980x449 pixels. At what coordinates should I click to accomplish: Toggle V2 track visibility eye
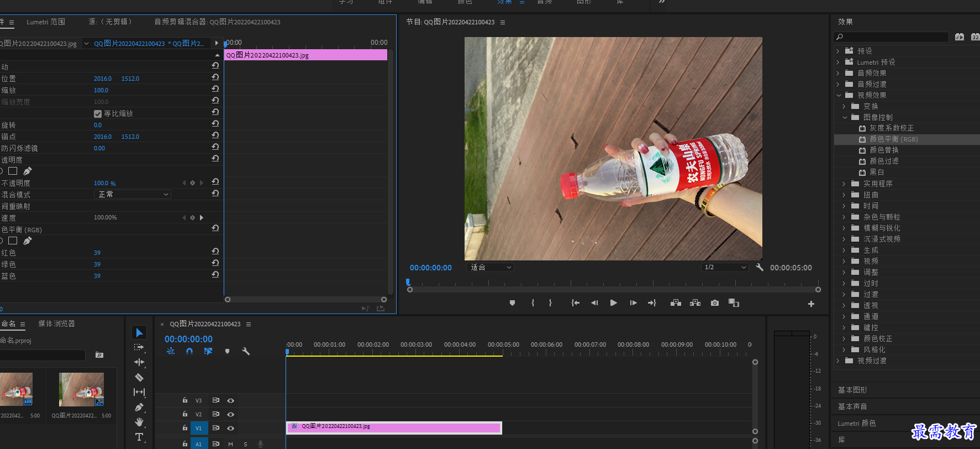[231, 414]
